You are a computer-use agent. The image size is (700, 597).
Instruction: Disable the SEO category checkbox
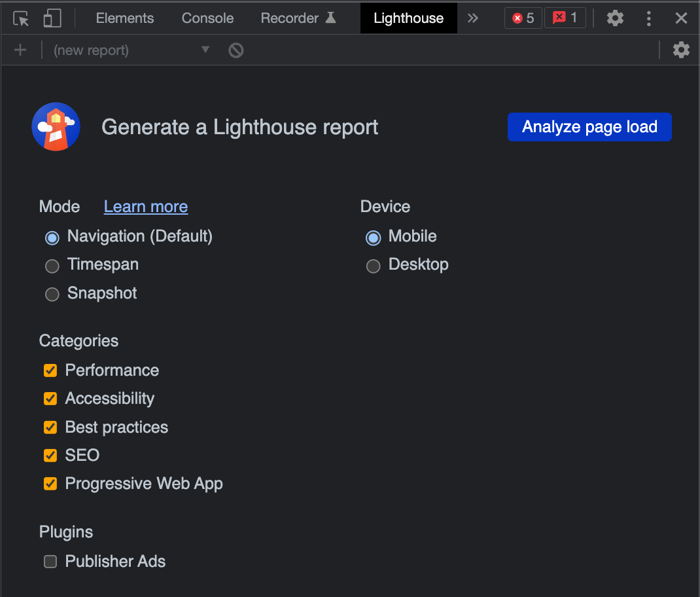pyautogui.click(x=50, y=455)
